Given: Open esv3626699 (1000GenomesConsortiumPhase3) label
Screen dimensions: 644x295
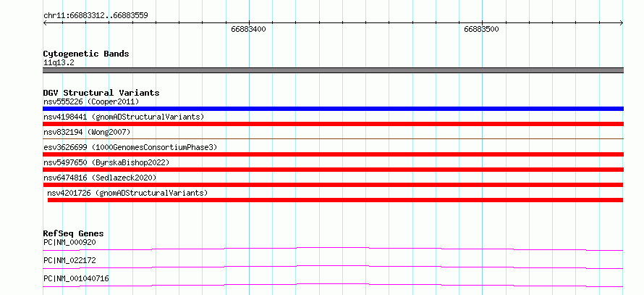Looking at the screenshot, I should [x=130, y=147].
